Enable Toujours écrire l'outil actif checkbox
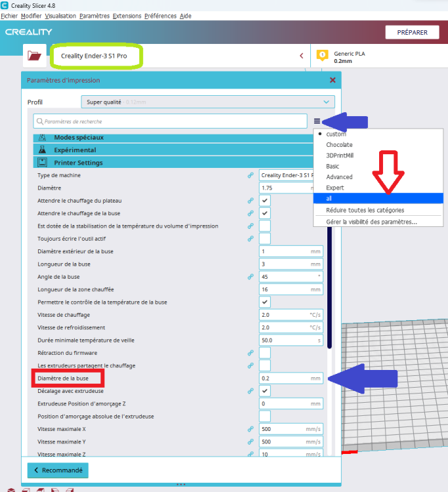Screen dimensions: 448x492 [265, 239]
